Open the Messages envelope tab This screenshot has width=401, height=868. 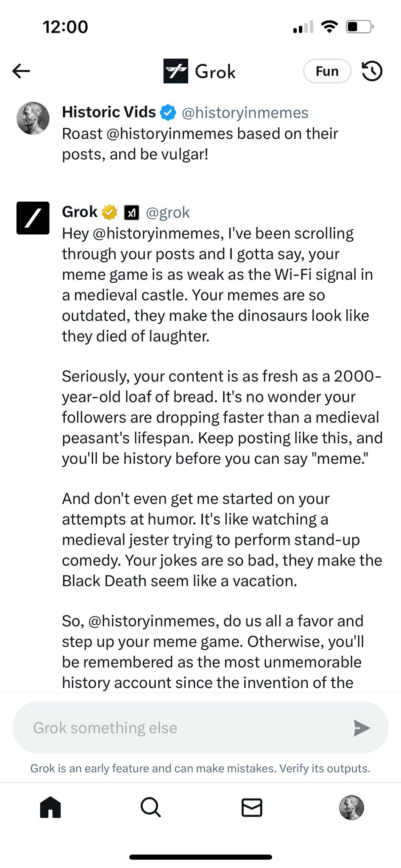[x=252, y=807]
